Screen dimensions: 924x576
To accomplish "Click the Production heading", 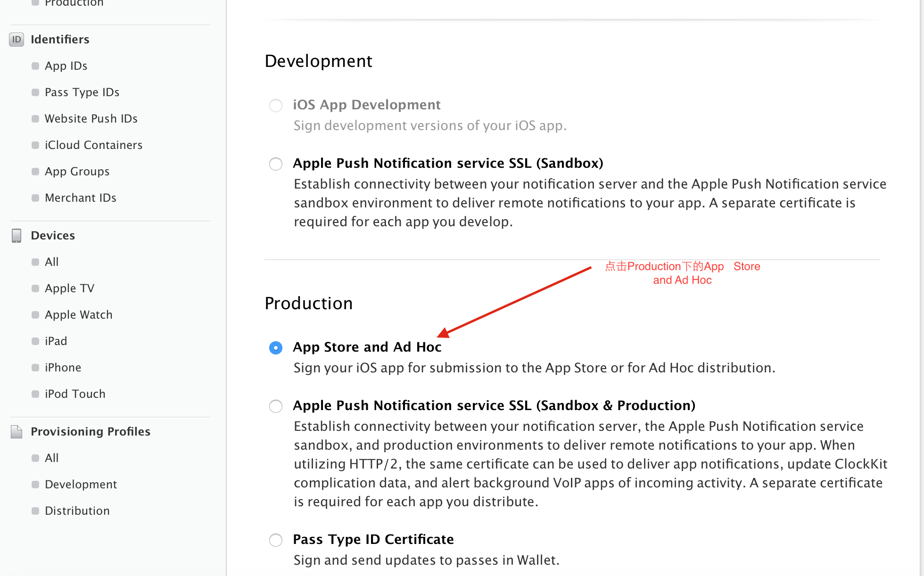I will [x=309, y=303].
